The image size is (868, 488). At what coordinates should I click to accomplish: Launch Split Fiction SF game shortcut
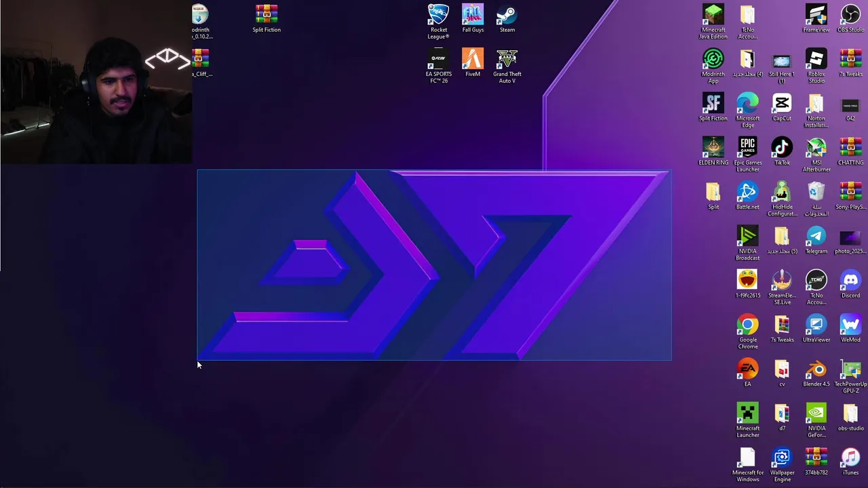(x=713, y=107)
